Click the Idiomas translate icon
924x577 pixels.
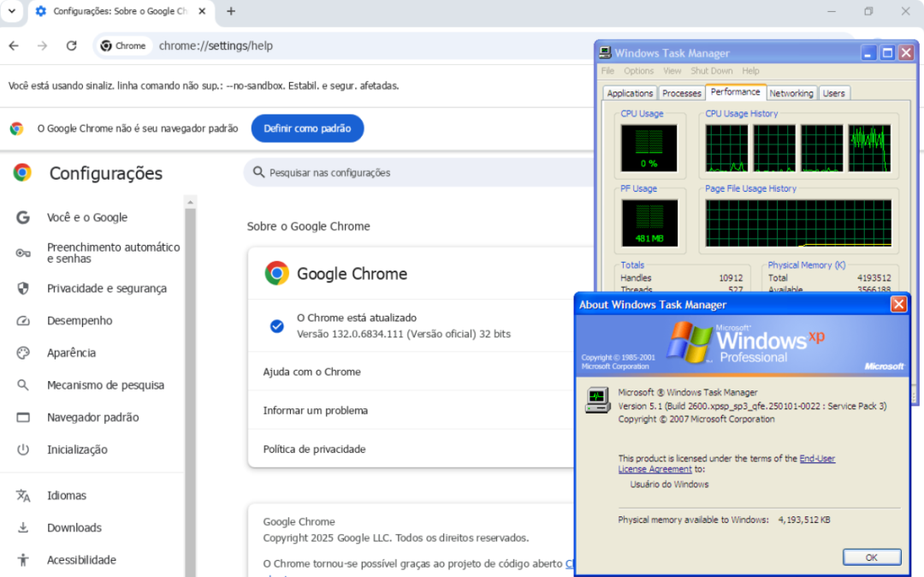tap(23, 496)
